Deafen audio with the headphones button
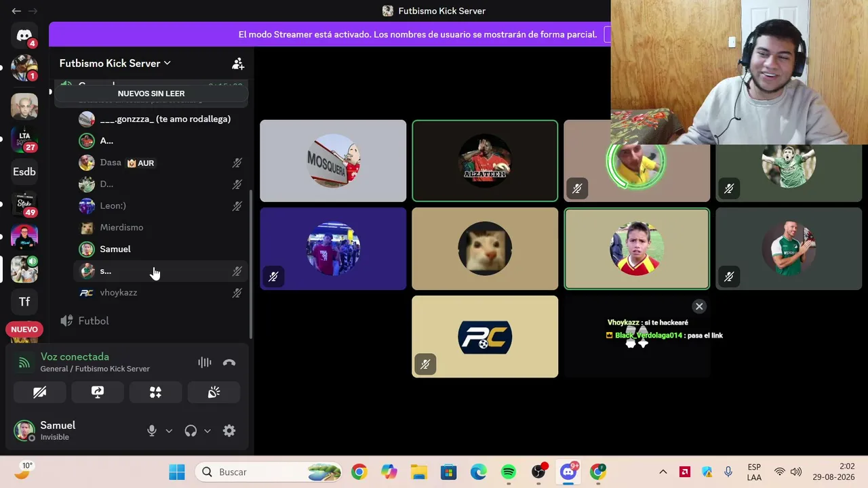868x488 pixels. click(x=191, y=430)
